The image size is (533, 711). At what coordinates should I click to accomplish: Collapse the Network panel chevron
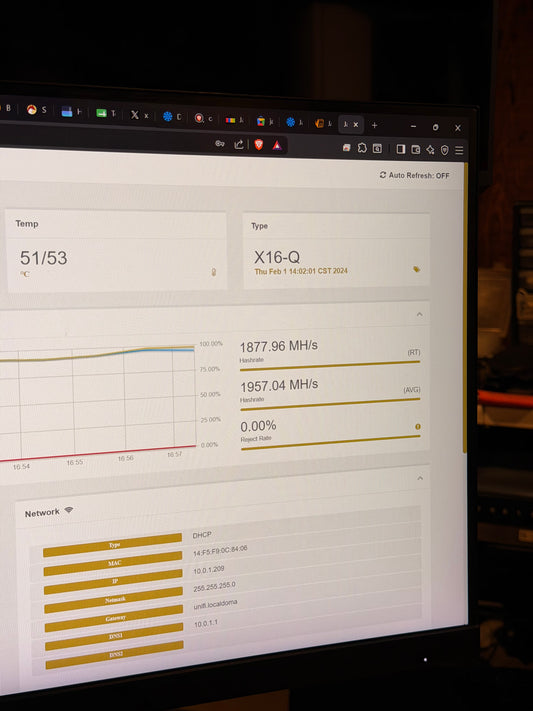420,478
